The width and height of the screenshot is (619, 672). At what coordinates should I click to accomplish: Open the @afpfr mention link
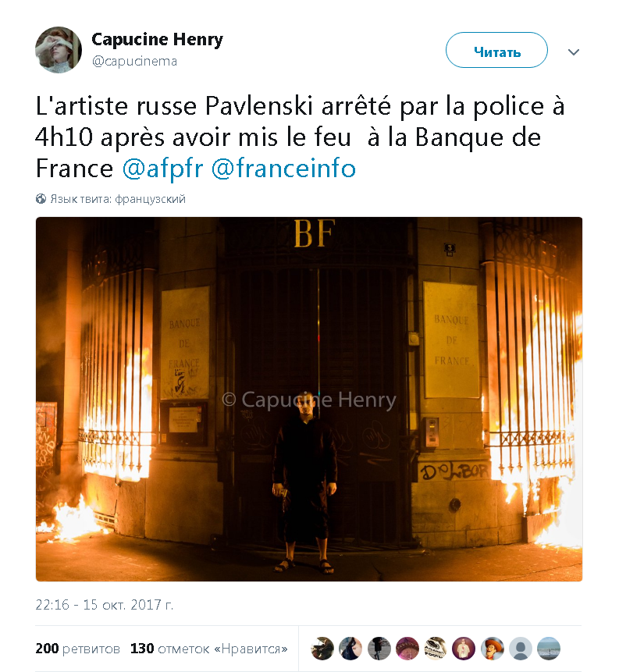[162, 168]
